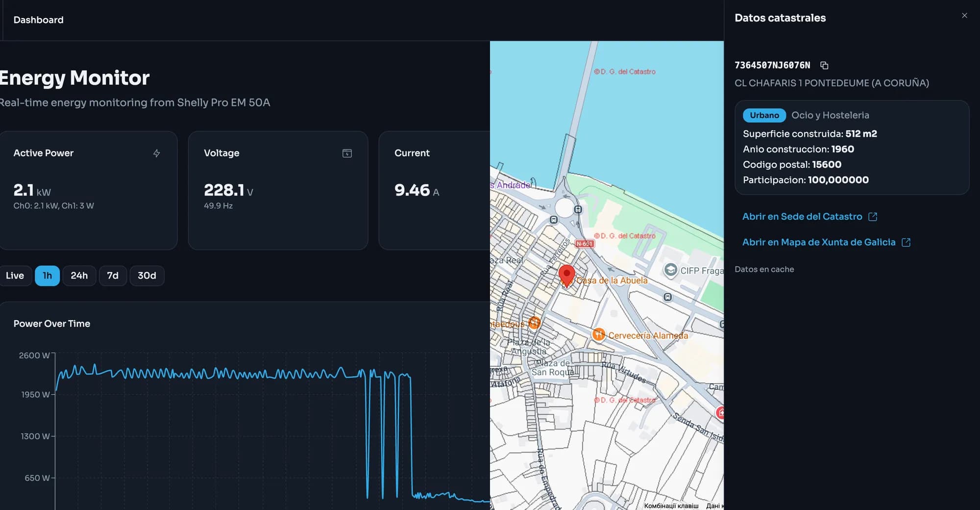Click the Anio construccion 1960 line

pos(798,149)
